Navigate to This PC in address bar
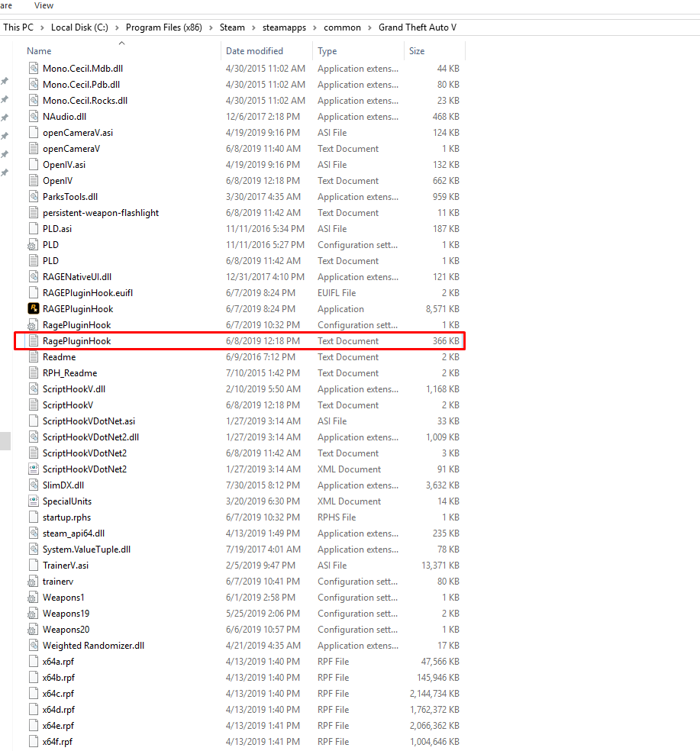 (x=18, y=27)
